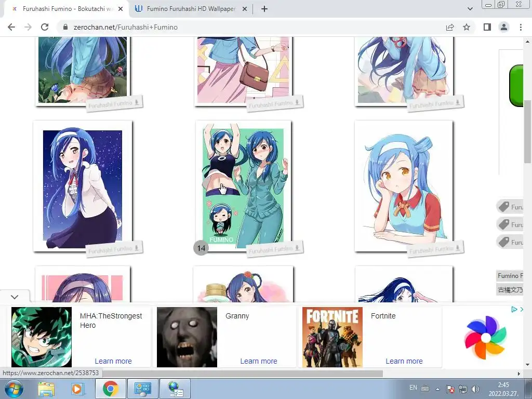
Task: Open thumbnail of girl with red collar
Action: pos(404,185)
